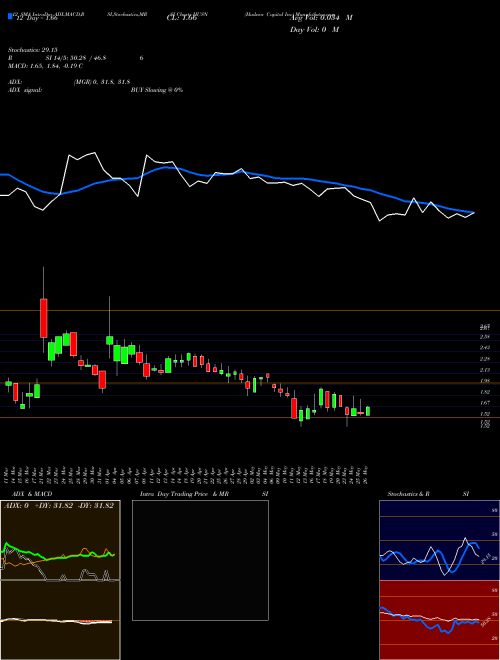Open the MACD sub-chart below ADX
Screen dimensions: 500x660
60,620
